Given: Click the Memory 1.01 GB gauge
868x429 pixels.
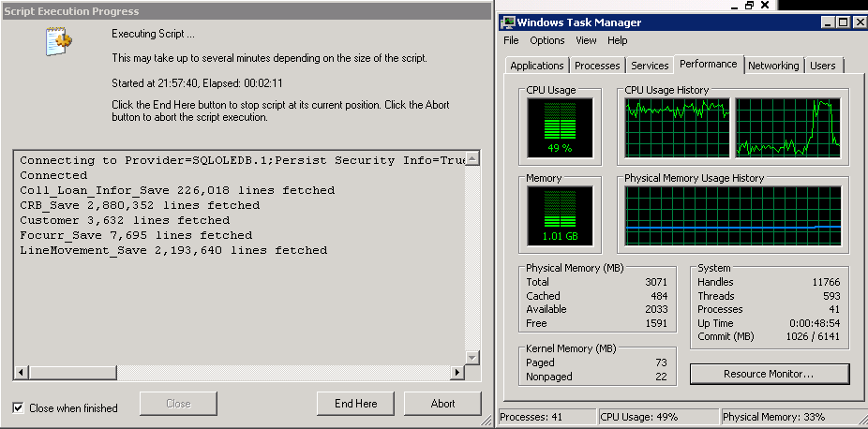Looking at the screenshot, I should point(560,216).
